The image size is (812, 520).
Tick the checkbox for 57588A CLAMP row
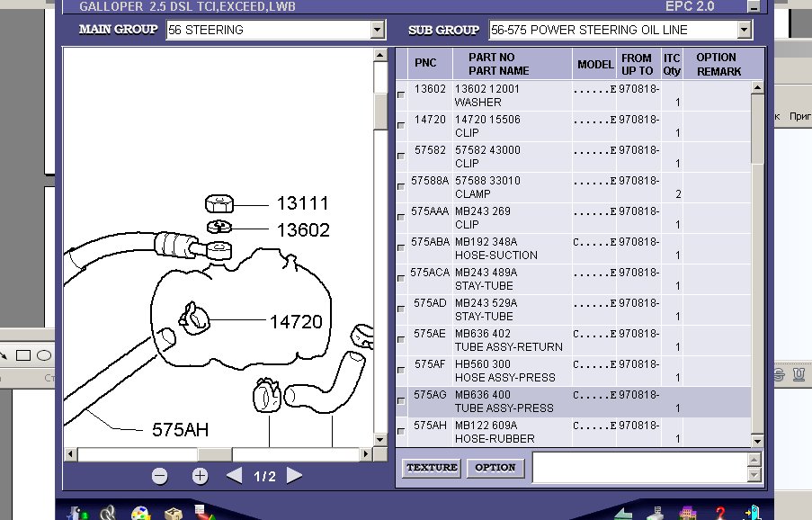pos(401,186)
